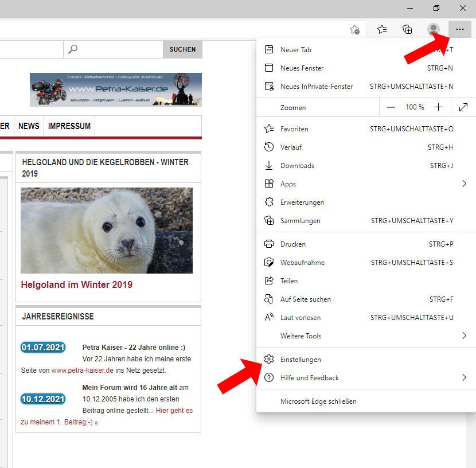Click the three-dot settings menu button
Image resolution: width=476 pixels, height=468 pixels.
(x=459, y=29)
